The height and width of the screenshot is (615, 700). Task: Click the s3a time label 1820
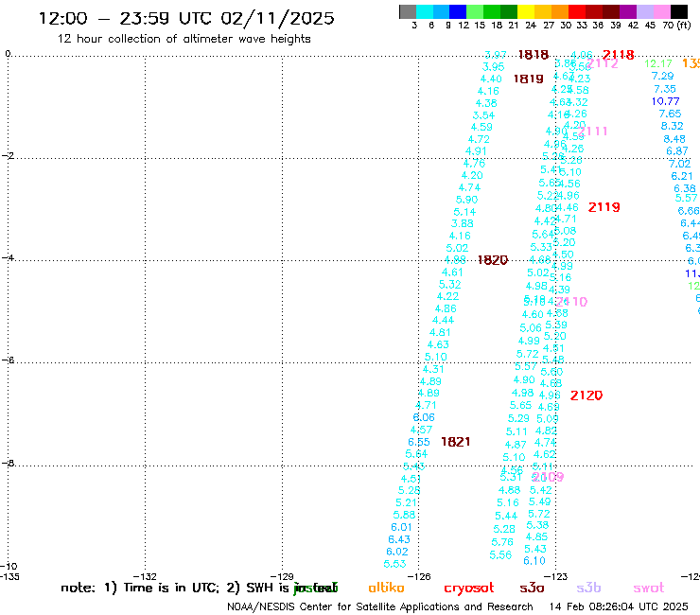(493, 260)
